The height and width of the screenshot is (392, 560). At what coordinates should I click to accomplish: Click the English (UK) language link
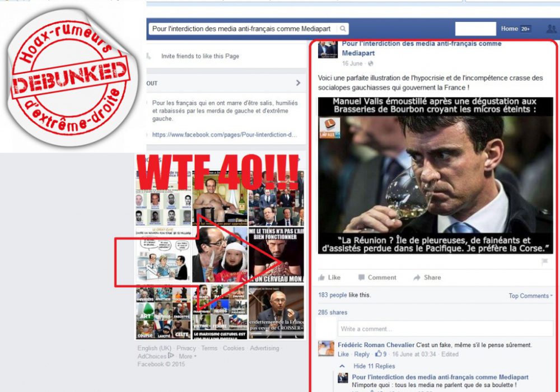155,348
